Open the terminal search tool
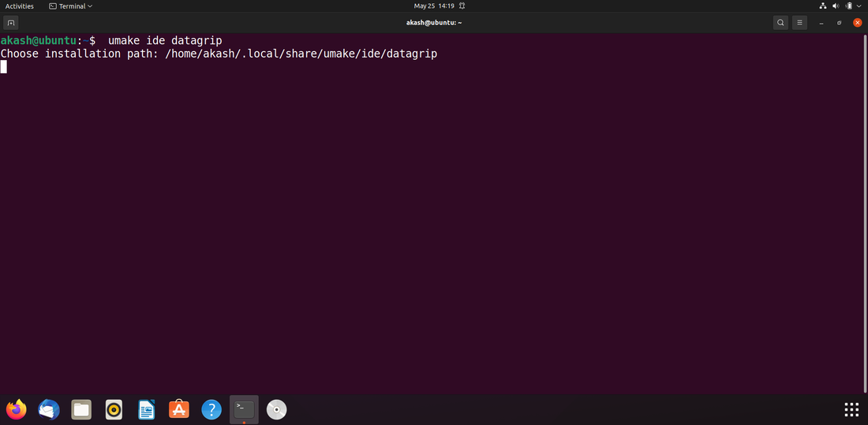This screenshot has width=868, height=425. coord(780,23)
